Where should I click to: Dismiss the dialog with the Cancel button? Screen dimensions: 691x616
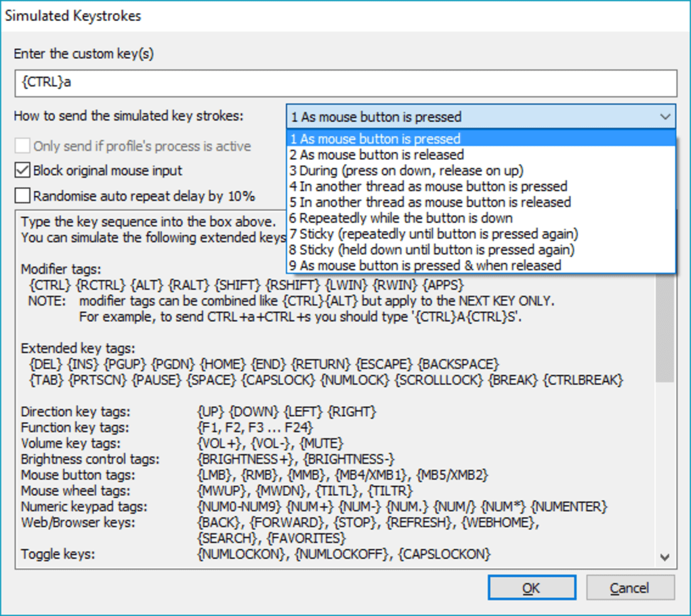click(x=630, y=587)
